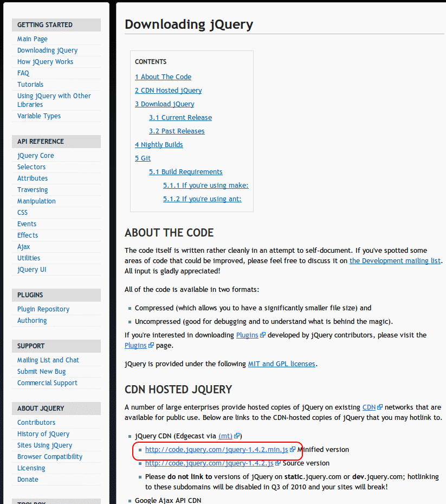Click the 'Google Ajax API CDN' list item

[x=168, y=500]
